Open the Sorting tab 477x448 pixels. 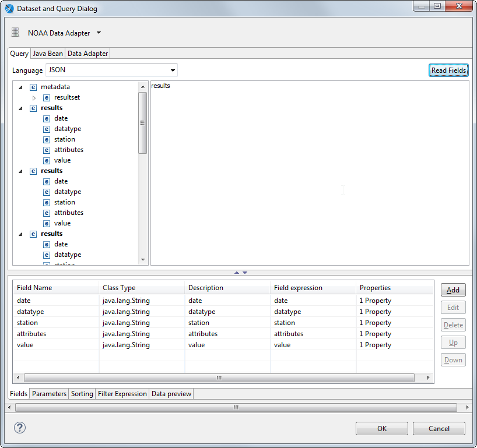[82, 394]
